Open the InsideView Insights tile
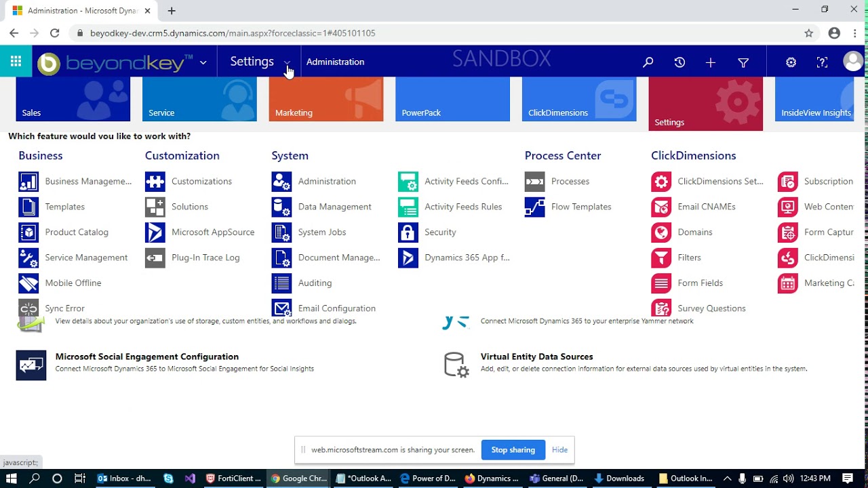This screenshot has height=488, width=868. [x=814, y=99]
